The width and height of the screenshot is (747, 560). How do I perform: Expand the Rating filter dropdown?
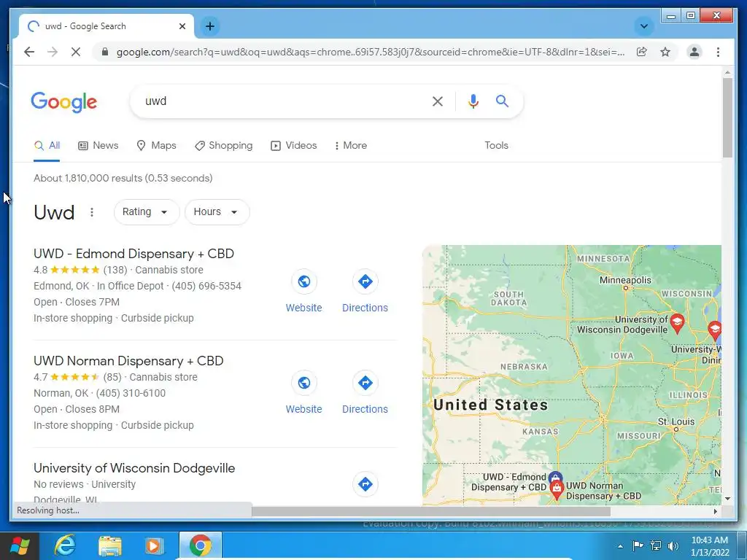coord(146,212)
